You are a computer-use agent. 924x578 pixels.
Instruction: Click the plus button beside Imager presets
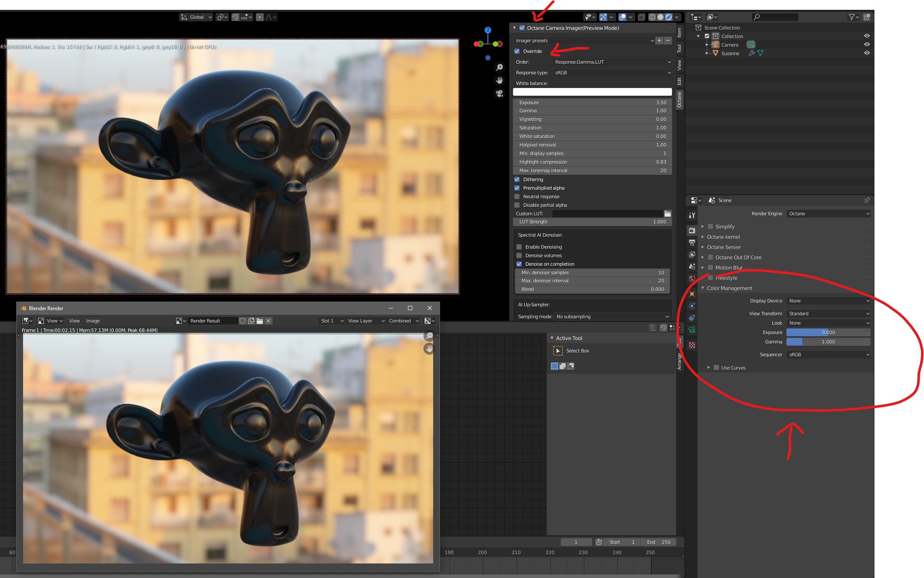click(659, 41)
